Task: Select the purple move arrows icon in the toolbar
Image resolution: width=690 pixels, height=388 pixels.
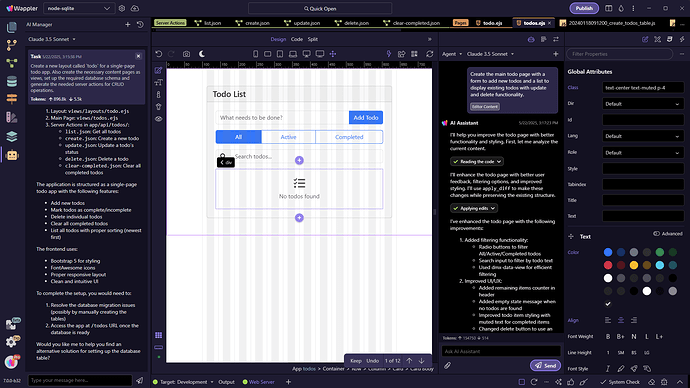Action: pyautogui.click(x=333, y=54)
